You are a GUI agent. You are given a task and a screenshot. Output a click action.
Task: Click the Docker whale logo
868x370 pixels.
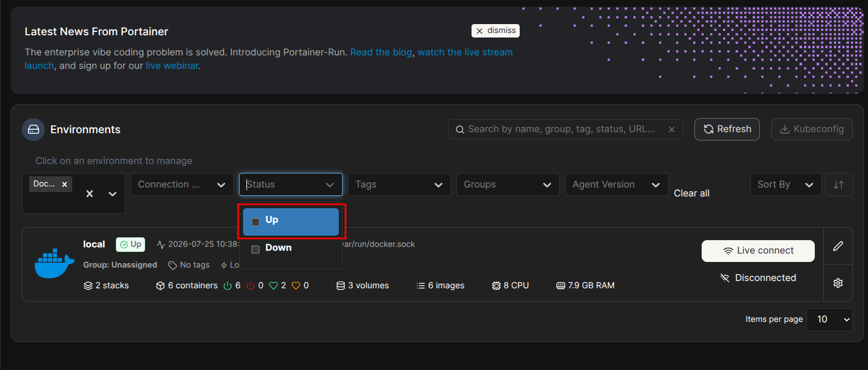(54, 264)
